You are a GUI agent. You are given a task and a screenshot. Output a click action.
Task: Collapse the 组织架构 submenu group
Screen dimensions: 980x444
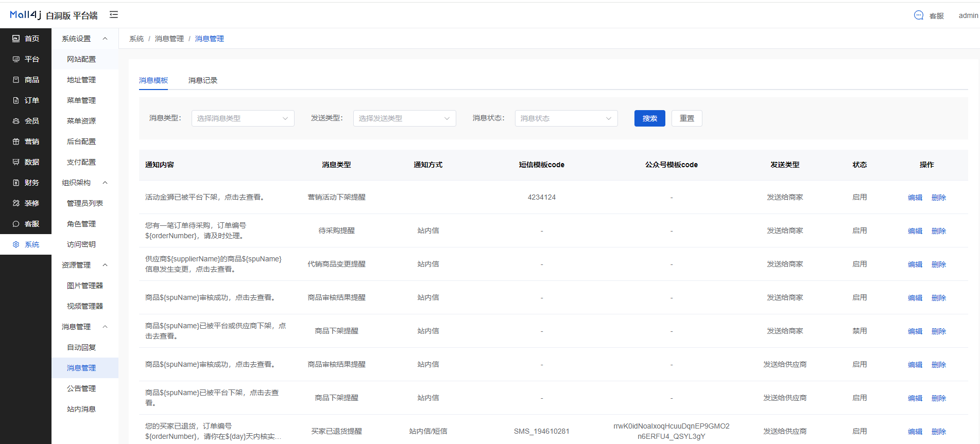[x=85, y=183]
